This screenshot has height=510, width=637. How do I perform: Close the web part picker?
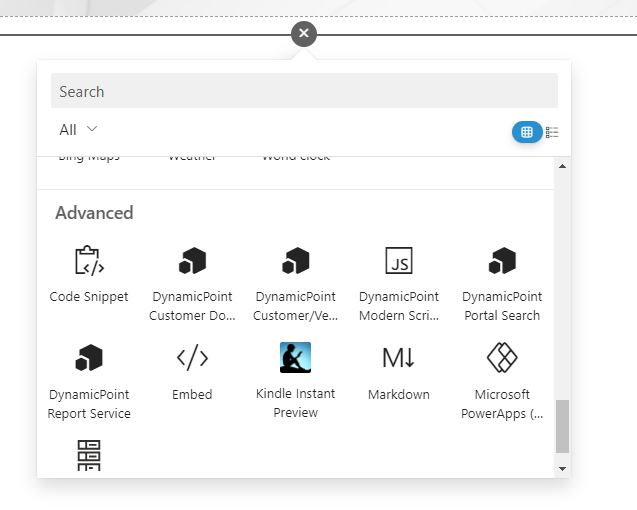click(304, 34)
